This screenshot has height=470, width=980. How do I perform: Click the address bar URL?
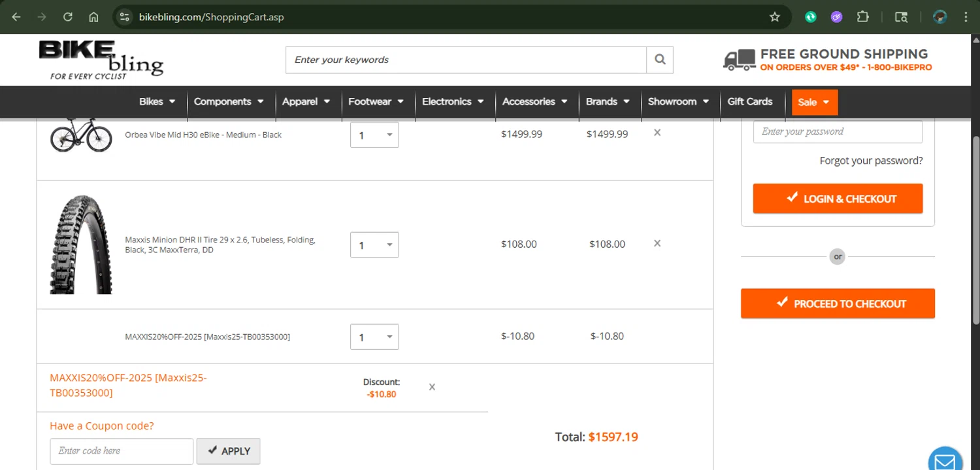tap(211, 17)
